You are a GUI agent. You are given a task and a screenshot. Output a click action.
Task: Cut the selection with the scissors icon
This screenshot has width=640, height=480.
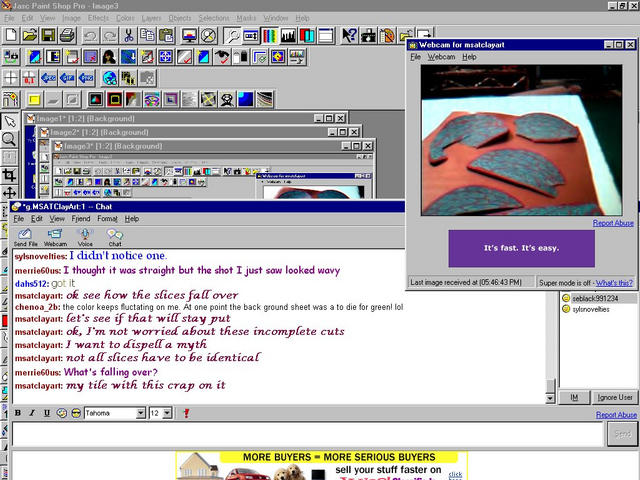click(x=129, y=36)
